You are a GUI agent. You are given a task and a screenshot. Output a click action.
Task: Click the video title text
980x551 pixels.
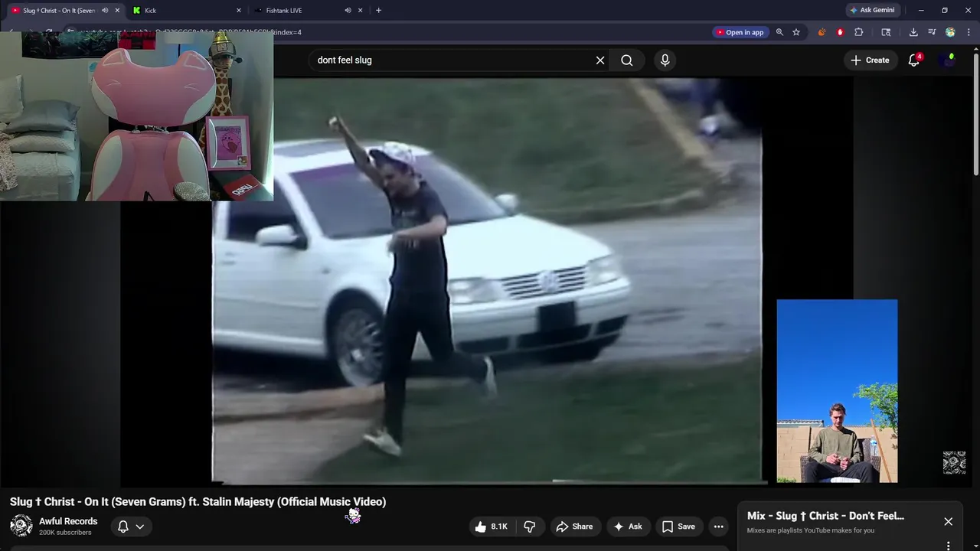click(198, 501)
